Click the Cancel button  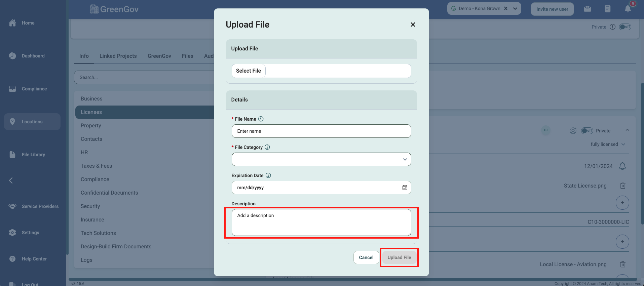pyautogui.click(x=366, y=257)
